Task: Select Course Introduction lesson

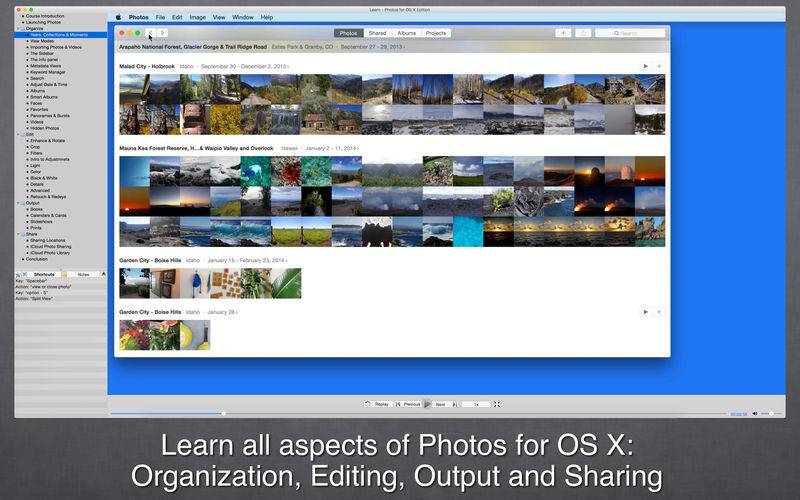Action: click(45, 16)
